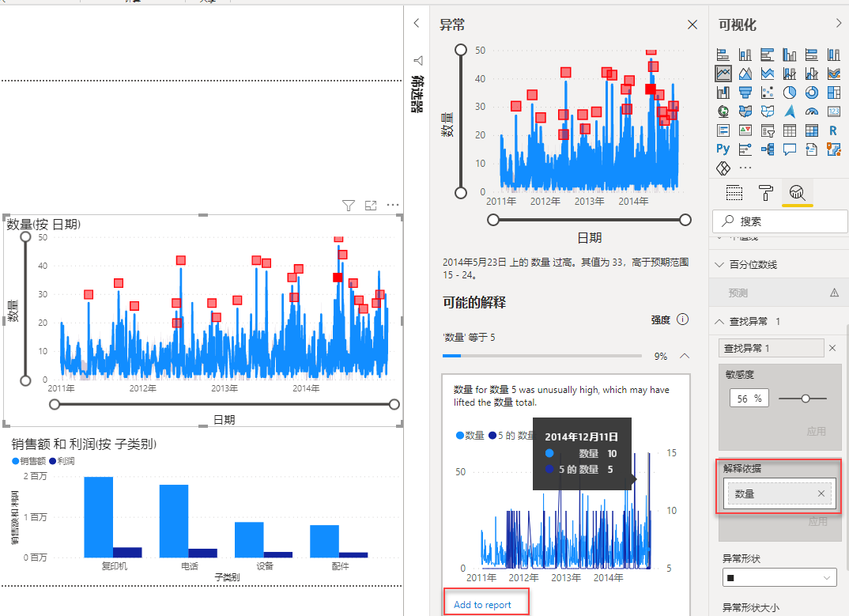849x616 pixels.
Task: Add a globe map visual
Action: 723,111
